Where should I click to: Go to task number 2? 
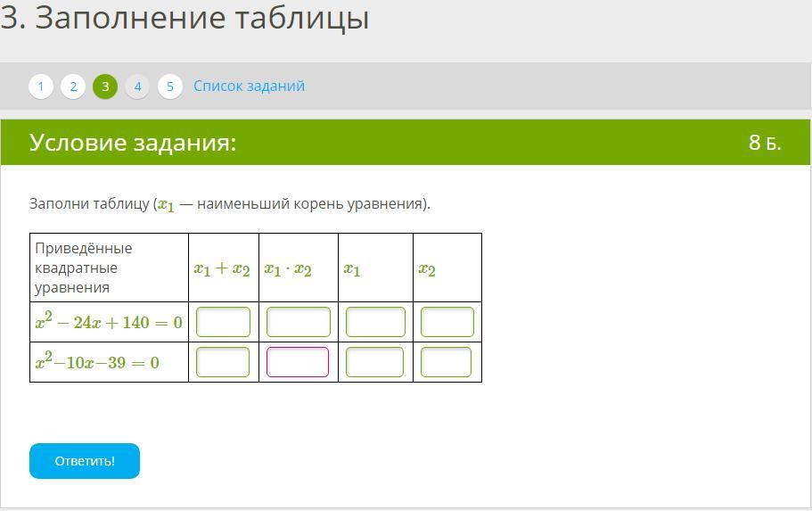pyautogui.click(x=73, y=87)
